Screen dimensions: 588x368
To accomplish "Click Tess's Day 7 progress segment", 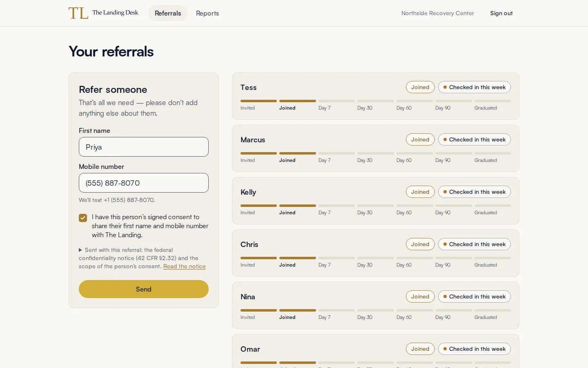I will point(336,101).
